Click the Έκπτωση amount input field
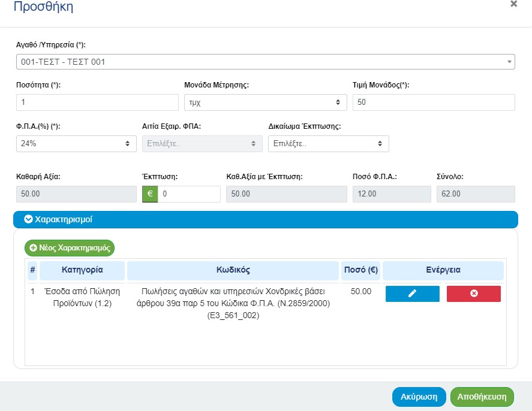 click(189, 194)
